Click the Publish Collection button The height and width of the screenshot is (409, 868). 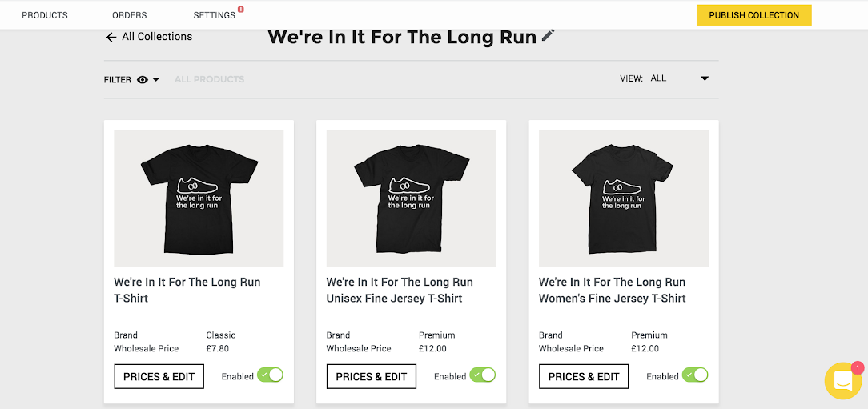tap(753, 15)
